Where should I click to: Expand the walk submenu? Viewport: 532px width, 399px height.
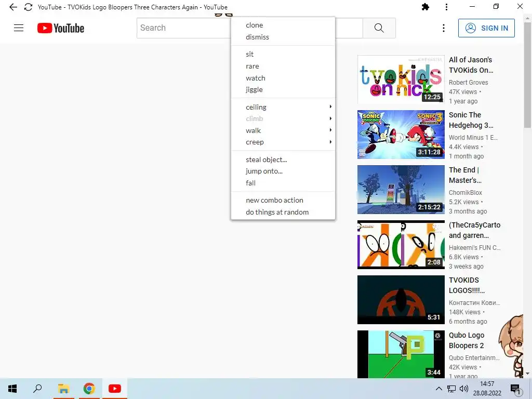pos(283,130)
